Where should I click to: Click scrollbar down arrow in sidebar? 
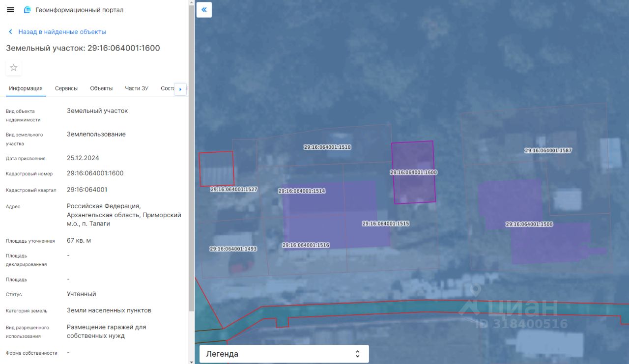(x=191, y=361)
